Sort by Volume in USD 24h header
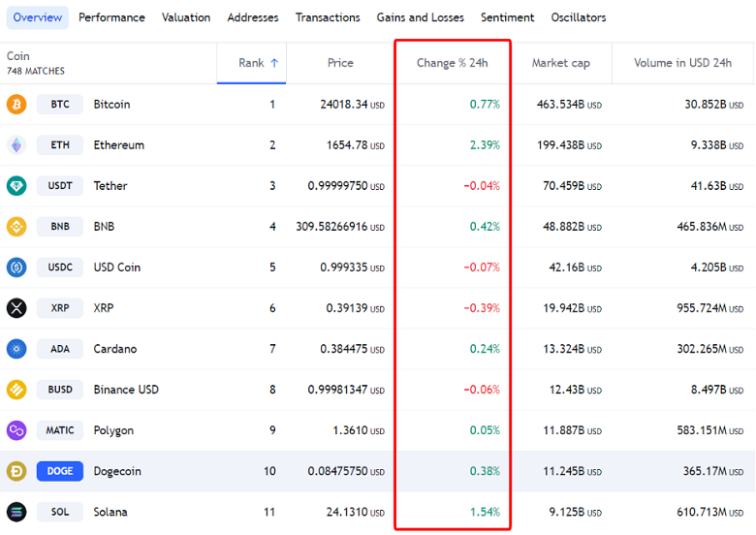 (x=682, y=63)
